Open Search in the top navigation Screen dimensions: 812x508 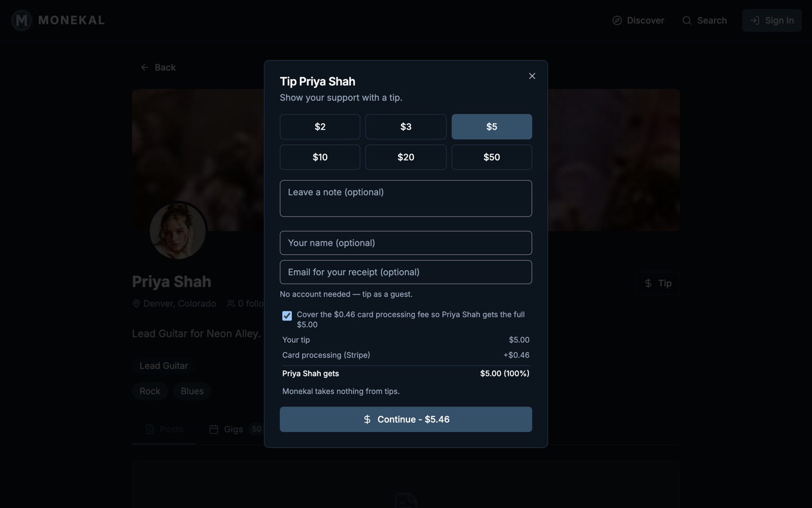point(704,20)
